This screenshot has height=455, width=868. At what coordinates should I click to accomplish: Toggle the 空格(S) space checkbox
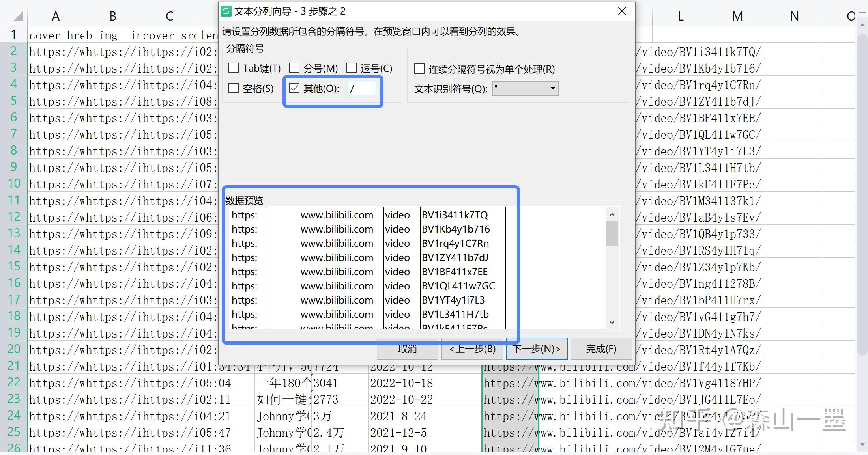pyautogui.click(x=234, y=88)
